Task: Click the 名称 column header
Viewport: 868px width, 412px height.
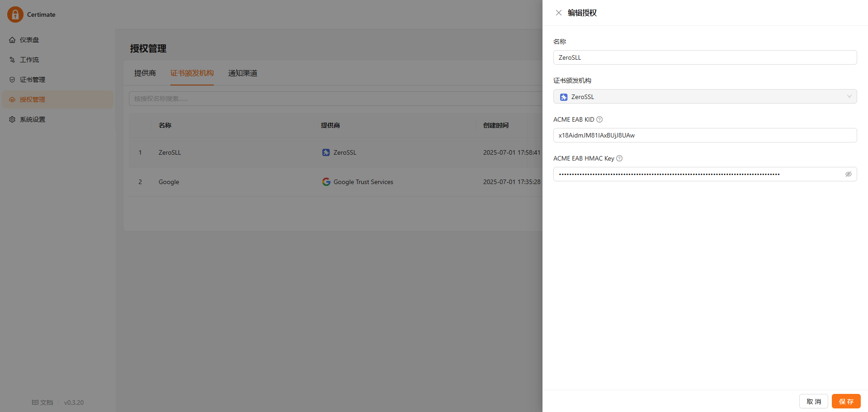Action: pos(165,125)
